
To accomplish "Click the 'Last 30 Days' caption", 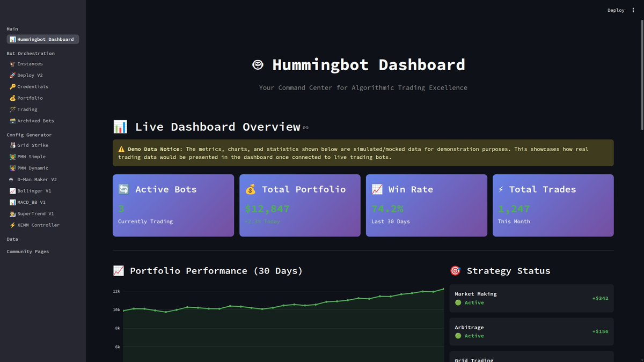I will click(x=391, y=221).
